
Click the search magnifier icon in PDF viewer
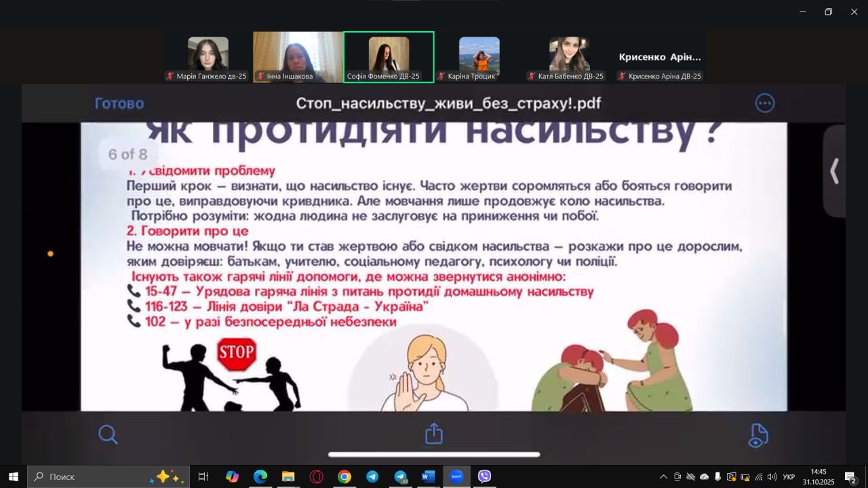108,434
